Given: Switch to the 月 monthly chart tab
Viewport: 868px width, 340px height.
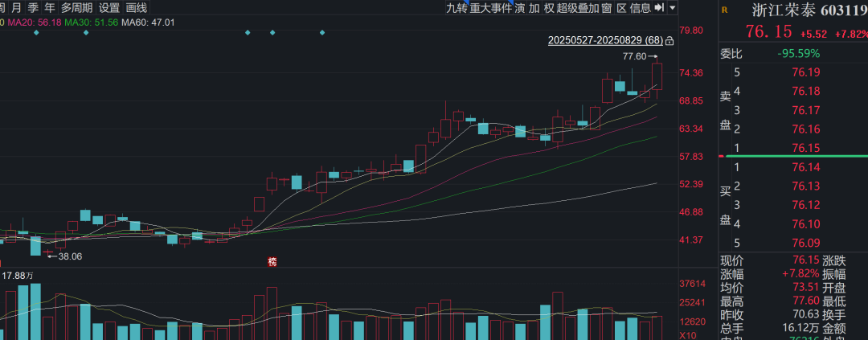Looking at the screenshot, I should coord(17,8).
